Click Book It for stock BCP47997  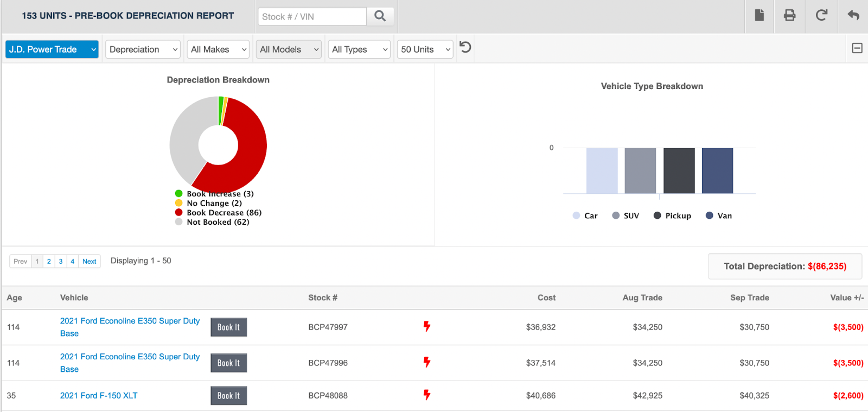[228, 327]
